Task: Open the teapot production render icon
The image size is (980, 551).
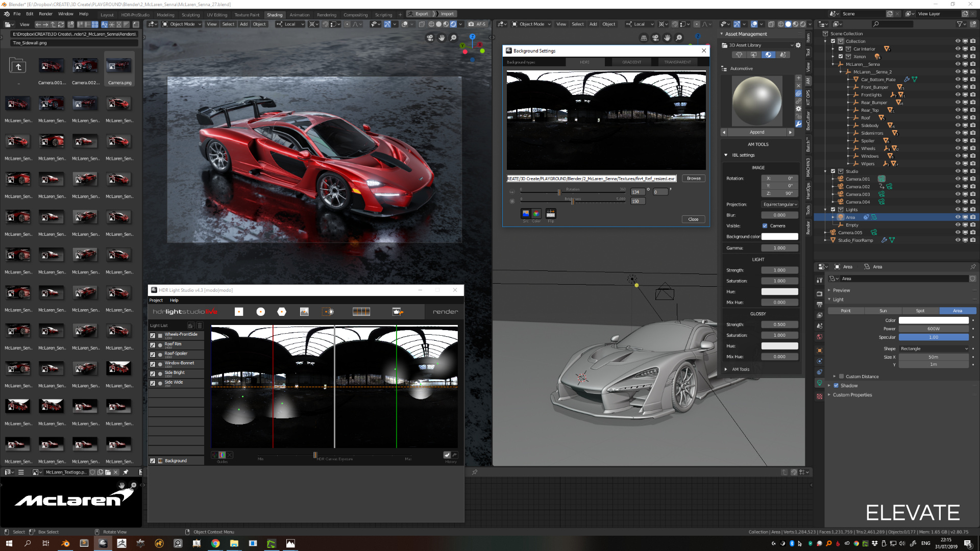Action: [x=398, y=312]
